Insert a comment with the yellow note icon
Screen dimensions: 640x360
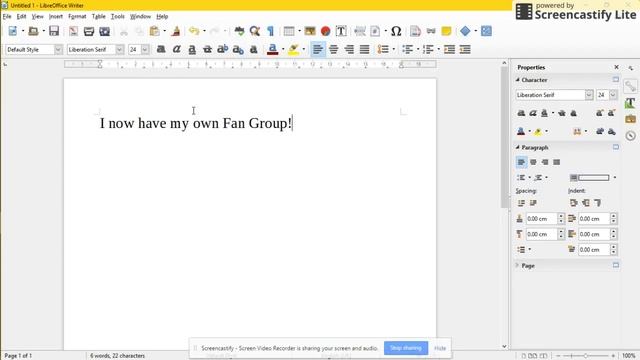[x=446, y=31]
